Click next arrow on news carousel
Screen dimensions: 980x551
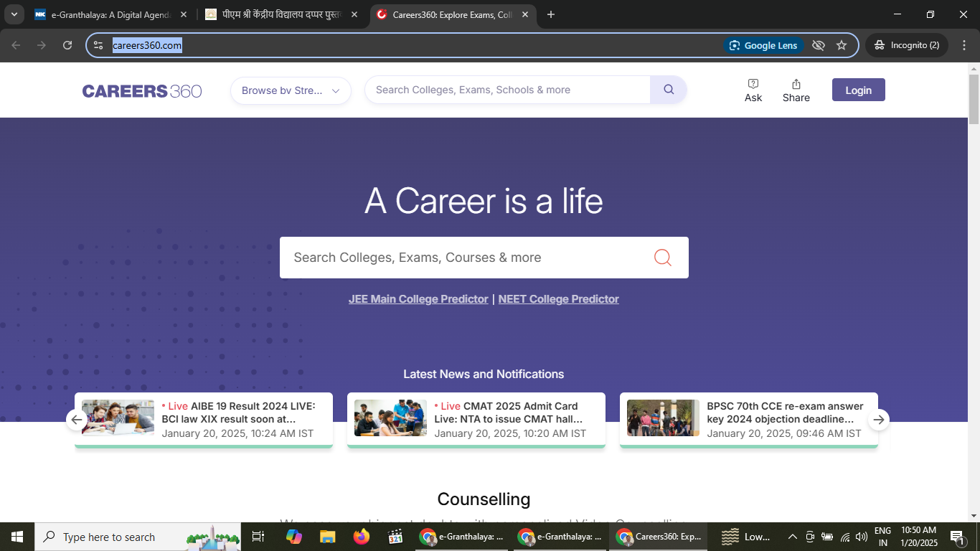point(879,420)
